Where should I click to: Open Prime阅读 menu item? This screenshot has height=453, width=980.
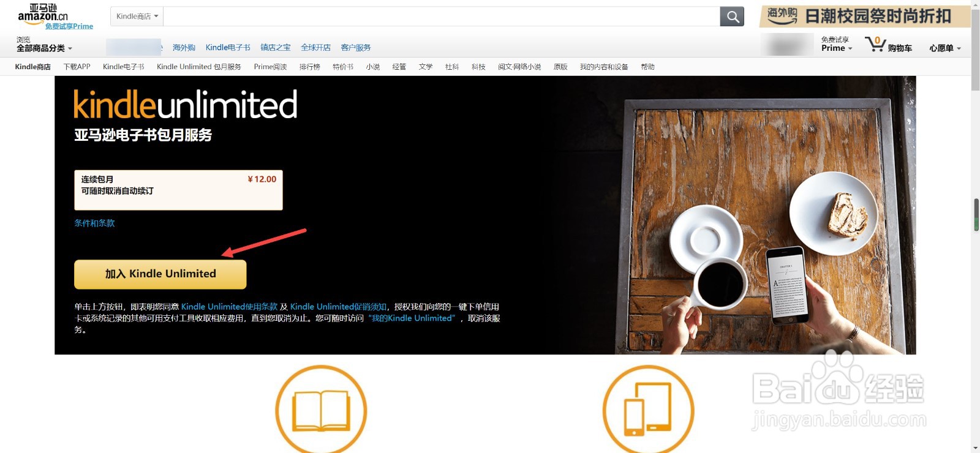tap(271, 67)
